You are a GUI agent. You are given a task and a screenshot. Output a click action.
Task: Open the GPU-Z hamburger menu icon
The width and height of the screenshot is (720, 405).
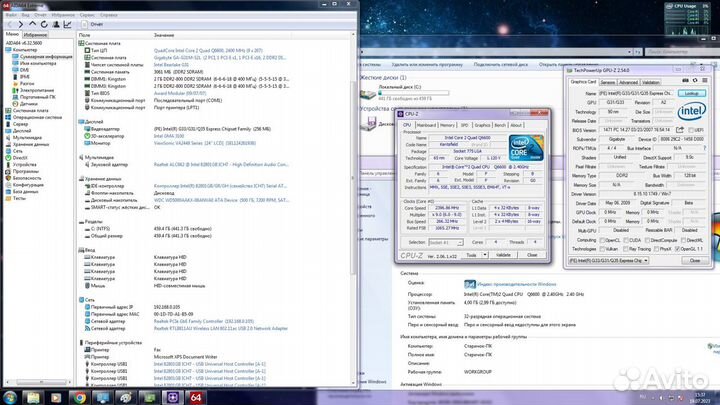[705, 81]
